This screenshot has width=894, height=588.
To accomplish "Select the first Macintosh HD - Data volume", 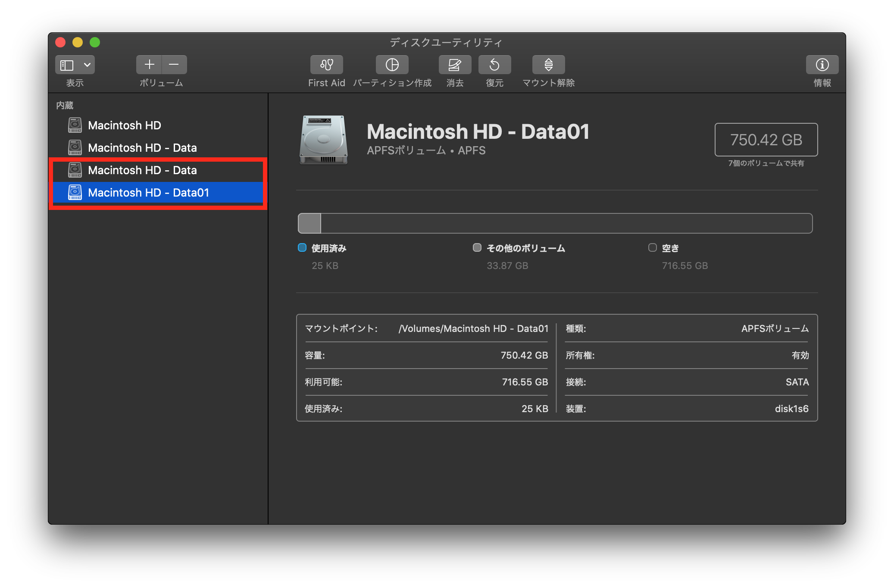I will (x=142, y=148).
